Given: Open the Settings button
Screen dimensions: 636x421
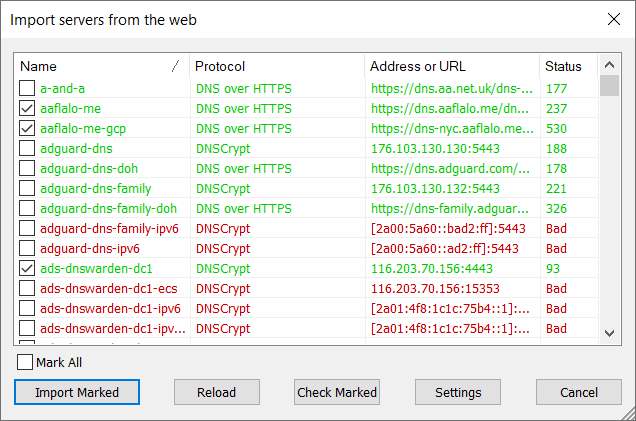Looking at the screenshot, I should click(x=458, y=392).
